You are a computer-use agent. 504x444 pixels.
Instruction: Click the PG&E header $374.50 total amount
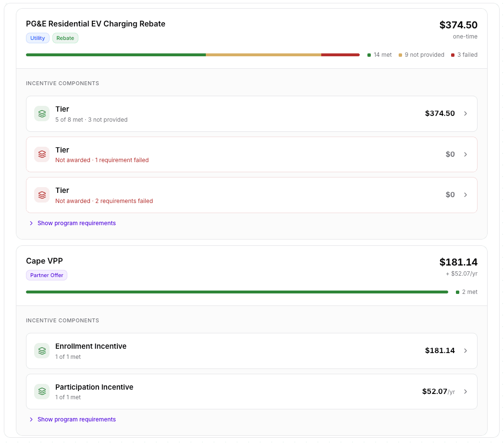pos(458,25)
